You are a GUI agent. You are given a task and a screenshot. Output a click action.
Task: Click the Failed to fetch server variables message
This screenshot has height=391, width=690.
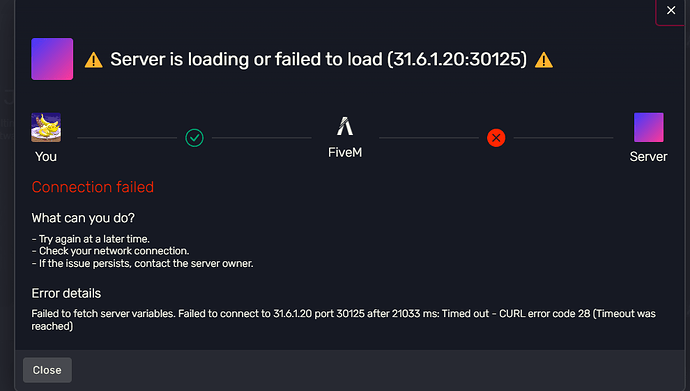(x=343, y=320)
